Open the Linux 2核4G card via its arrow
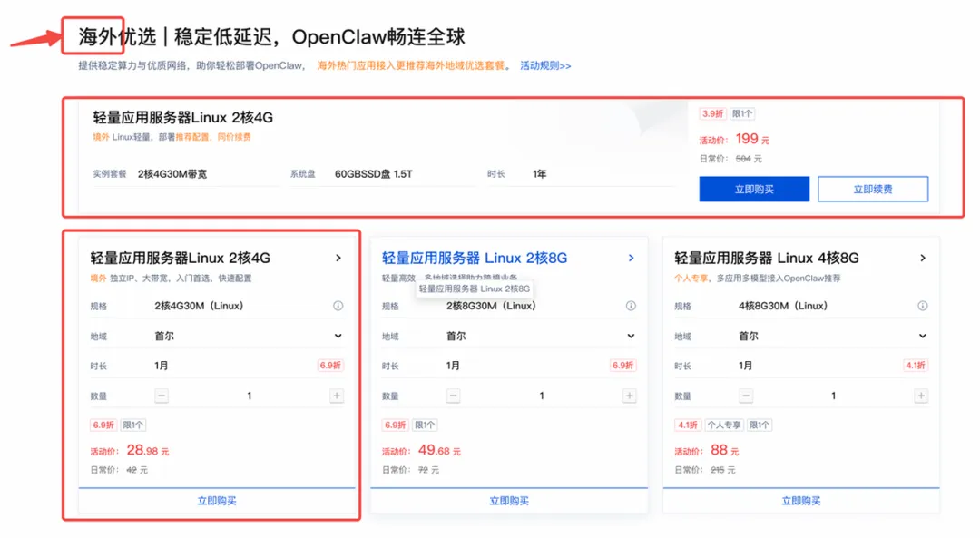The height and width of the screenshot is (538, 980). point(338,258)
